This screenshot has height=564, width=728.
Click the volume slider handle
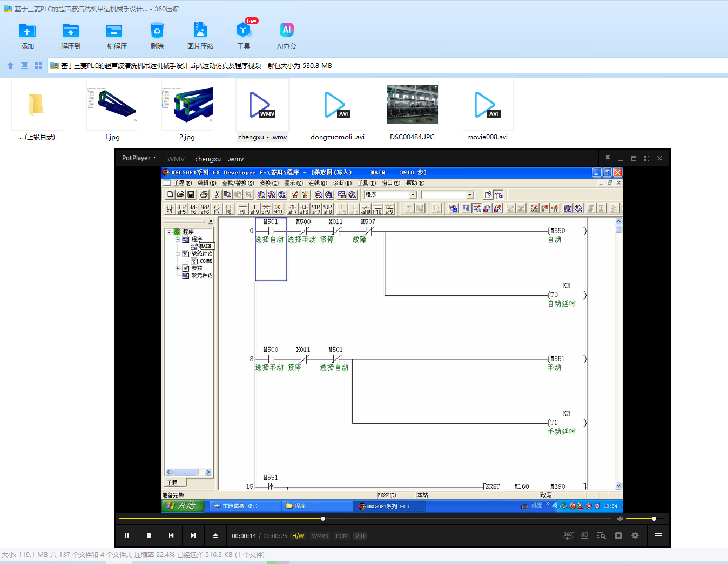click(x=654, y=519)
